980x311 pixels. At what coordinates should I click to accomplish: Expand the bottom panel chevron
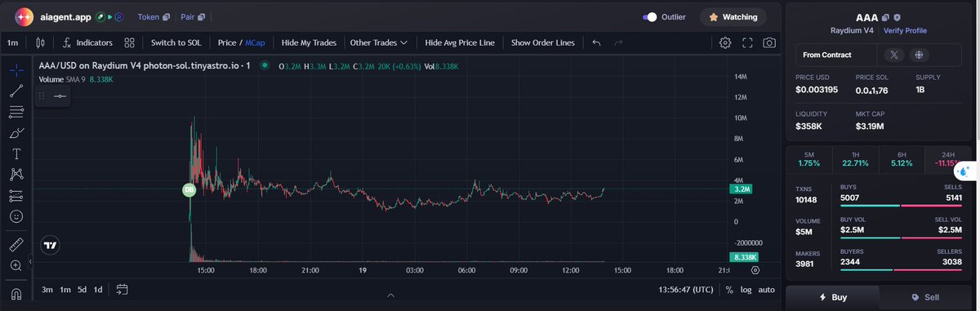click(391, 295)
